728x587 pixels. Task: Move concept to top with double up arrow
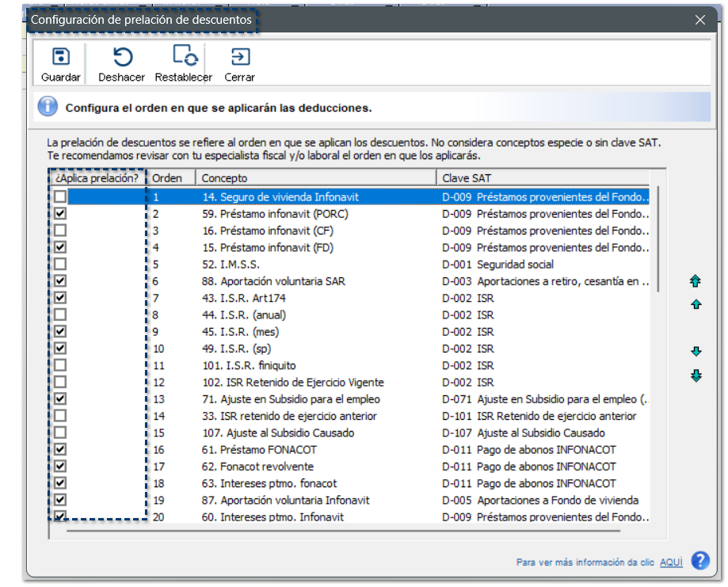pos(696,281)
